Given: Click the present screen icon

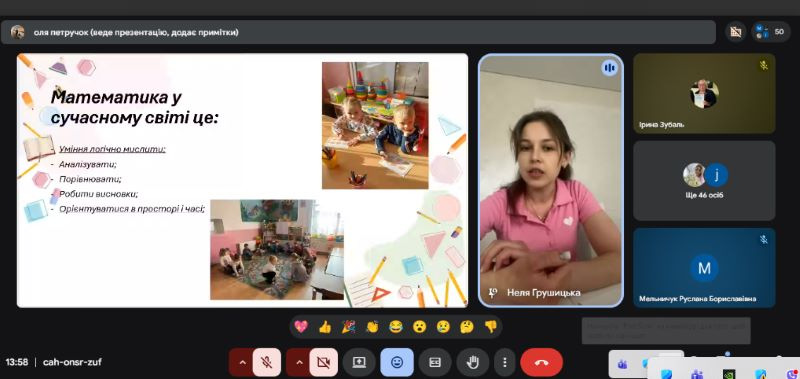Looking at the screenshot, I should [x=359, y=362].
